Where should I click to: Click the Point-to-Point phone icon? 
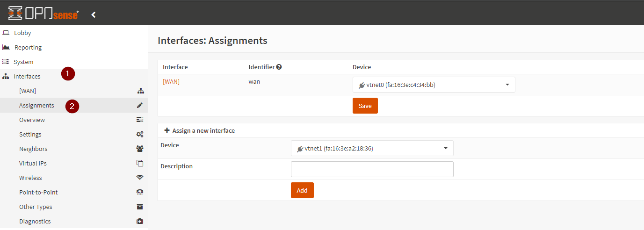tap(139, 192)
